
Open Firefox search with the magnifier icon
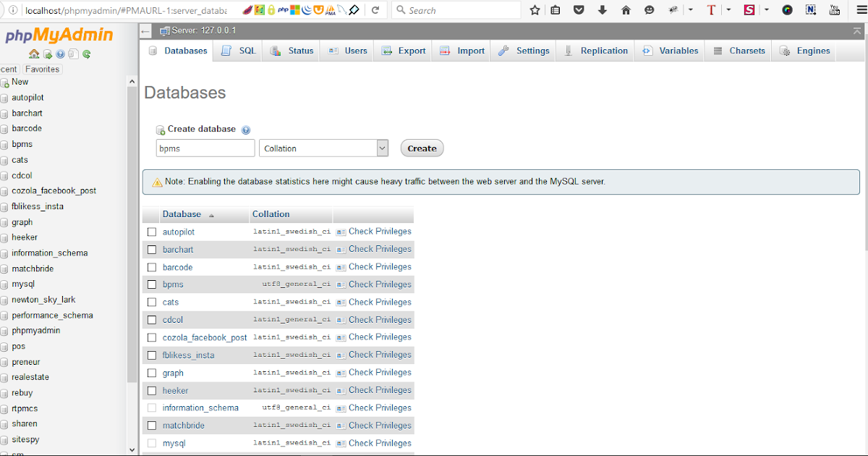point(401,9)
